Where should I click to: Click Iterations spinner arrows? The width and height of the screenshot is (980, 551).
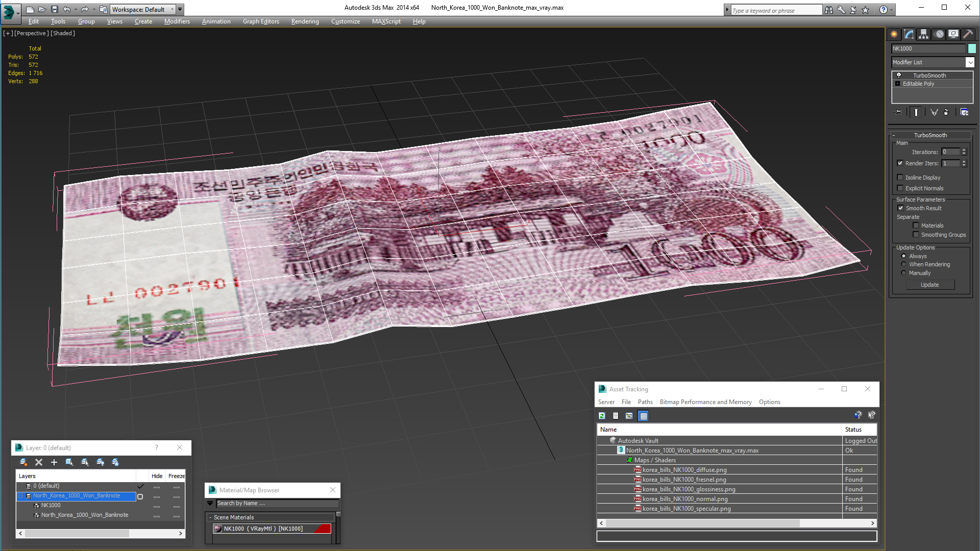coord(964,152)
